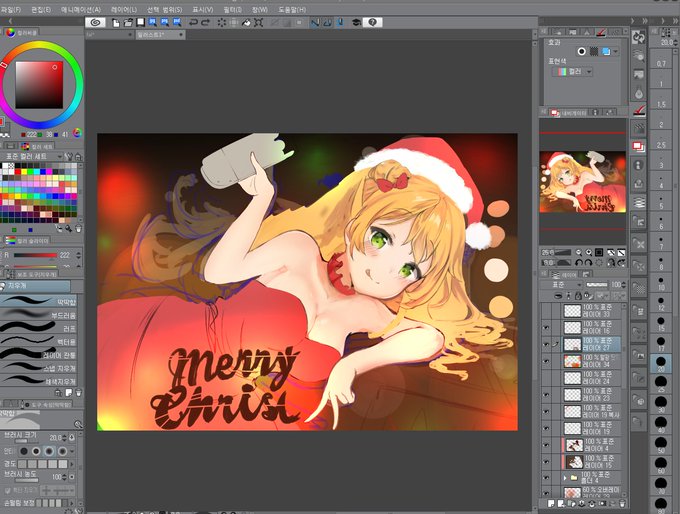Image resolution: width=680 pixels, height=514 pixels.
Task: Click Delete layer trash icon
Action: point(622,504)
